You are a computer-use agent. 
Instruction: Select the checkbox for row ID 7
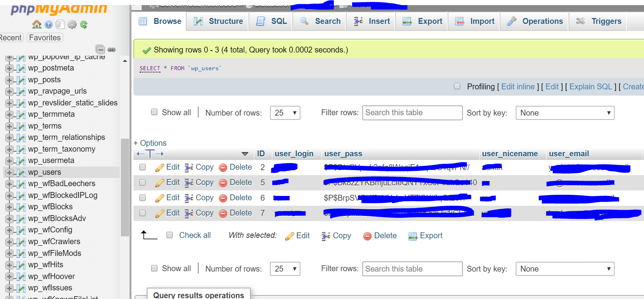tap(142, 213)
